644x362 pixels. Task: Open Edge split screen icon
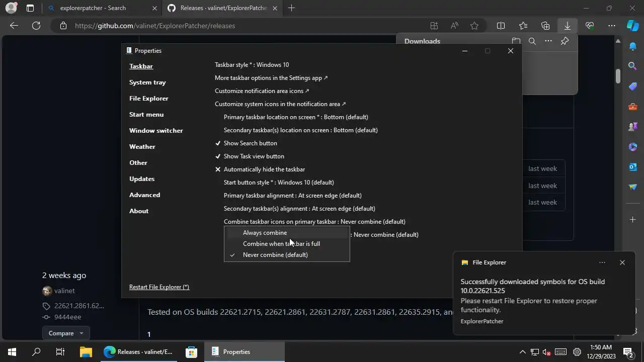point(501,26)
